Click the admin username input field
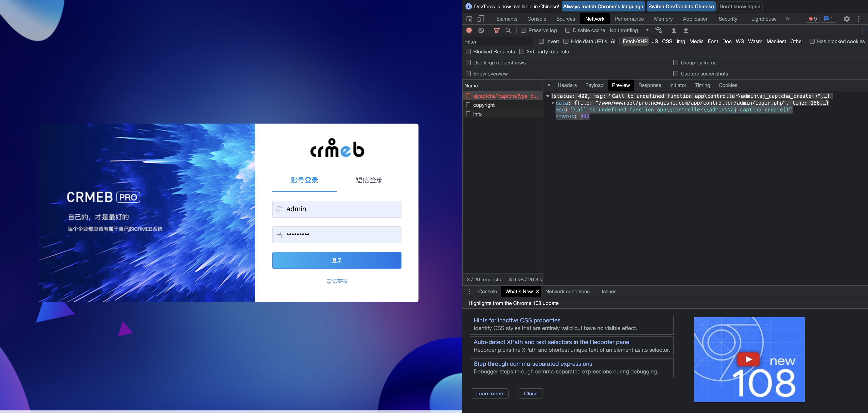 tap(337, 209)
